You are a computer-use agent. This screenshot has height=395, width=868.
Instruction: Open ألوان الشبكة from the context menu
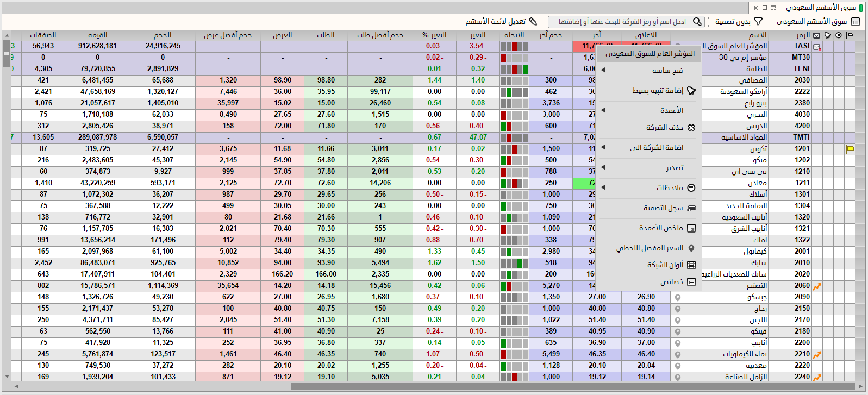click(648, 265)
